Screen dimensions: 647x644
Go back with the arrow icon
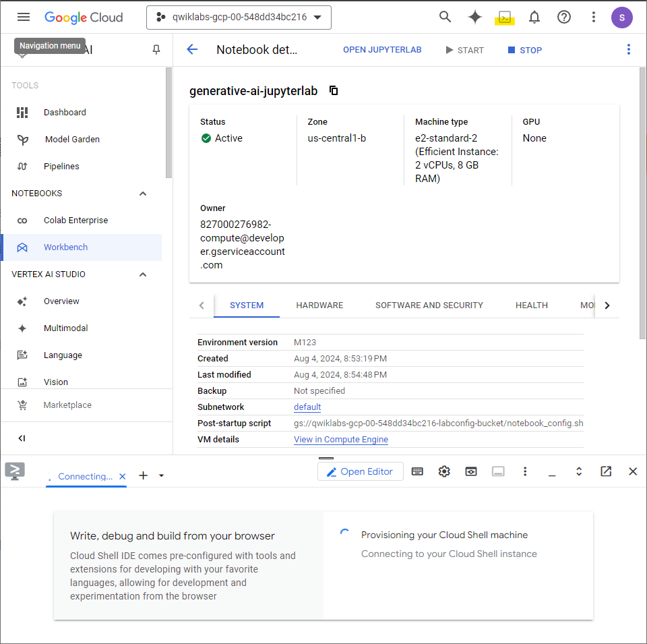192,49
